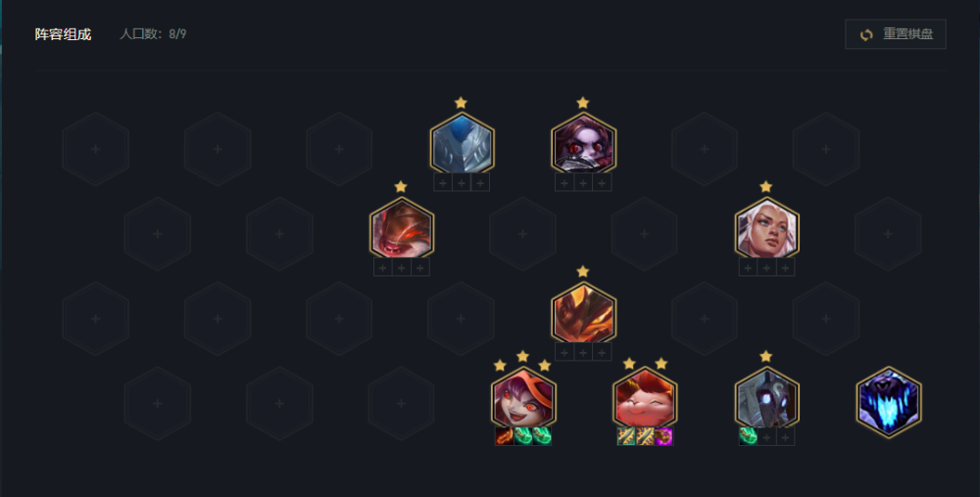Select the white-haired woman champion
This screenshot has width=980, height=497.
766,228
